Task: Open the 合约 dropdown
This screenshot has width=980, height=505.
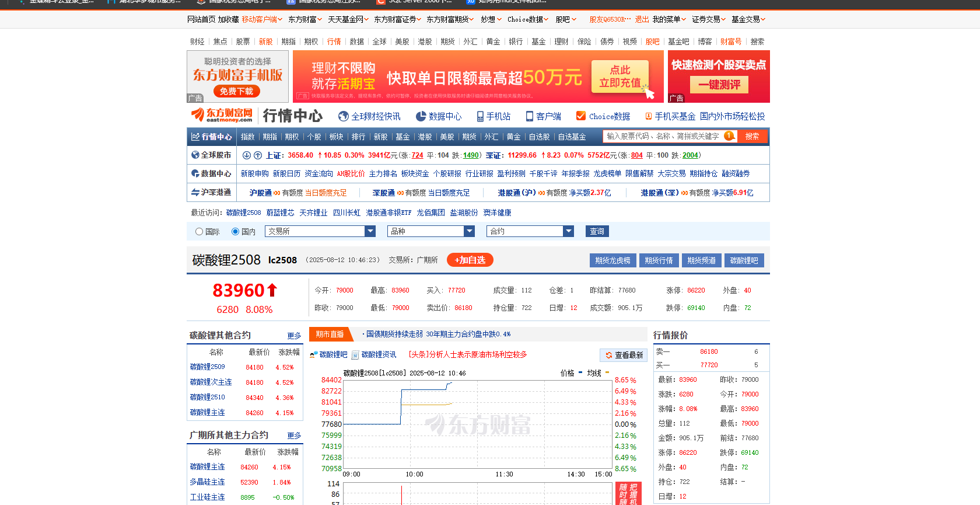Action: pos(530,231)
